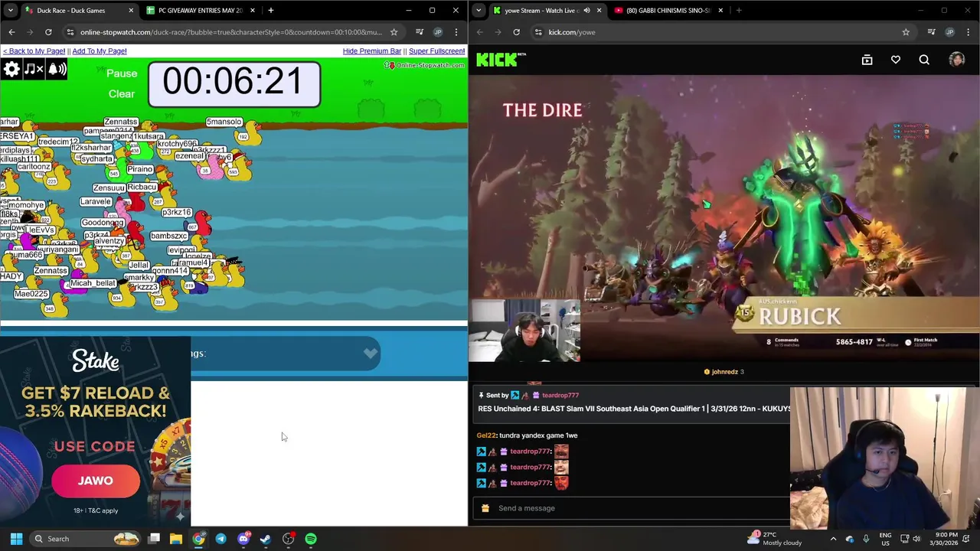Close the GABBI CHINISMIS YouTube tab
Viewport: 980px width, 551px height.
tap(720, 11)
